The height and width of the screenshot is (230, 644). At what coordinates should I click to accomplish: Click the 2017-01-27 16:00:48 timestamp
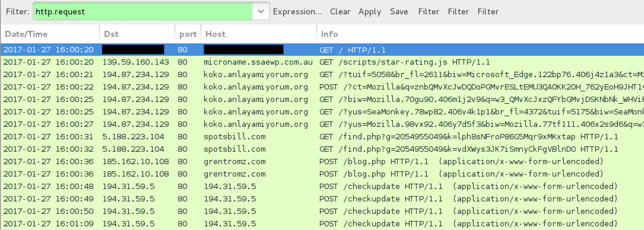tap(49, 186)
